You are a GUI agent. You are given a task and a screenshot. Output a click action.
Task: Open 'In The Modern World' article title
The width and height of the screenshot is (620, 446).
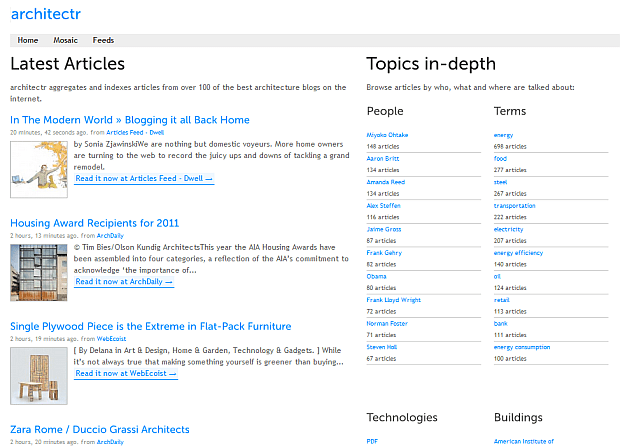point(130,120)
